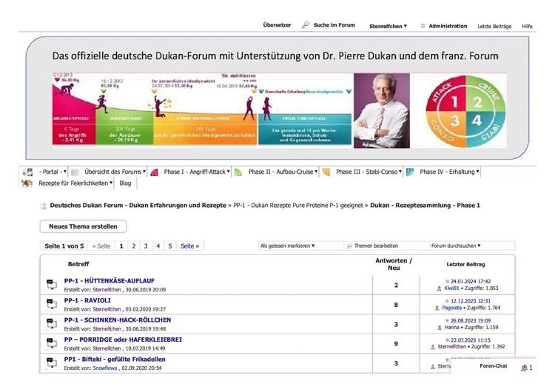Click the Phase I Angriff-Attack icon
This screenshot has width=555, height=392.
pyautogui.click(x=155, y=172)
